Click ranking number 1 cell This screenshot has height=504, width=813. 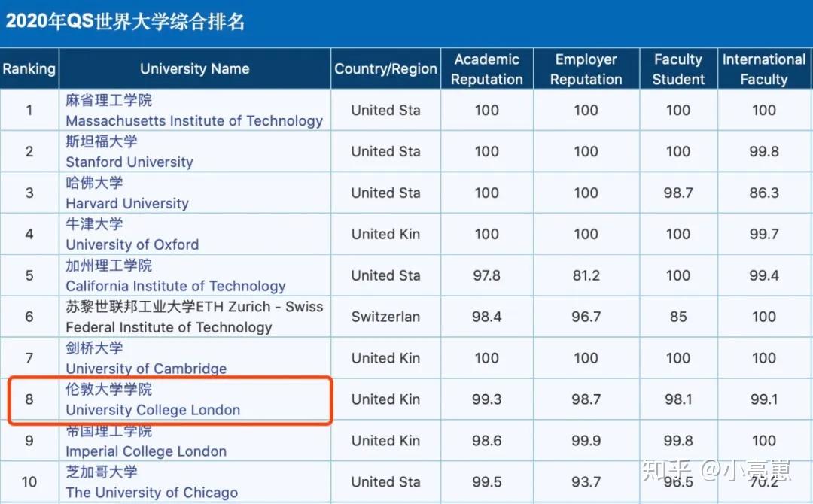(29, 110)
